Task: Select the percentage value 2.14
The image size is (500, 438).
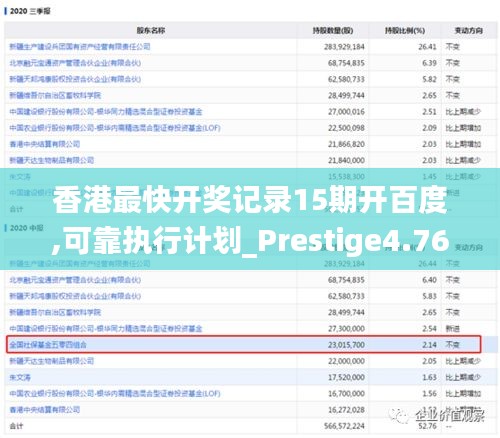Action: pos(429,345)
